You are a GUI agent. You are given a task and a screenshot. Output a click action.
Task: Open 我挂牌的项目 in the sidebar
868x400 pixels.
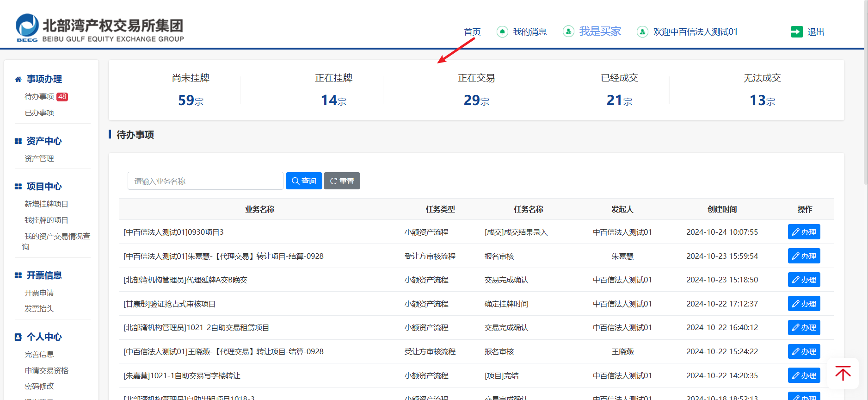point(46,220)
